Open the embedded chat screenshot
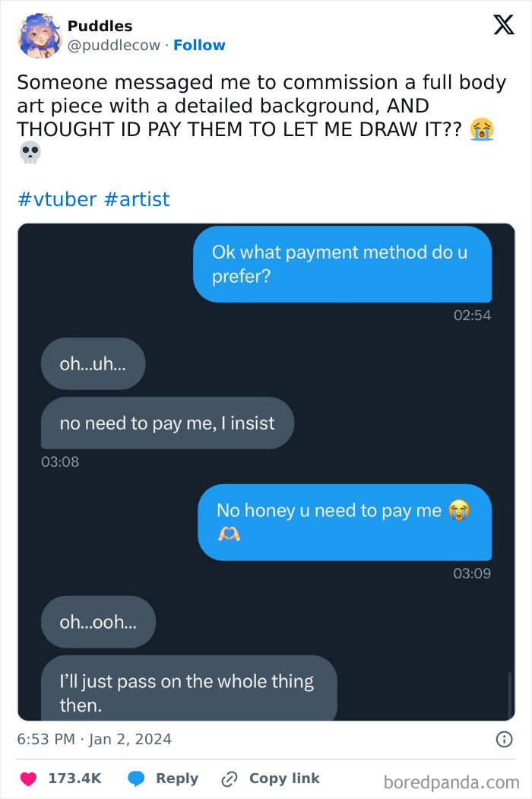Viewport: 532px width, 799px height. click(266, 471)
